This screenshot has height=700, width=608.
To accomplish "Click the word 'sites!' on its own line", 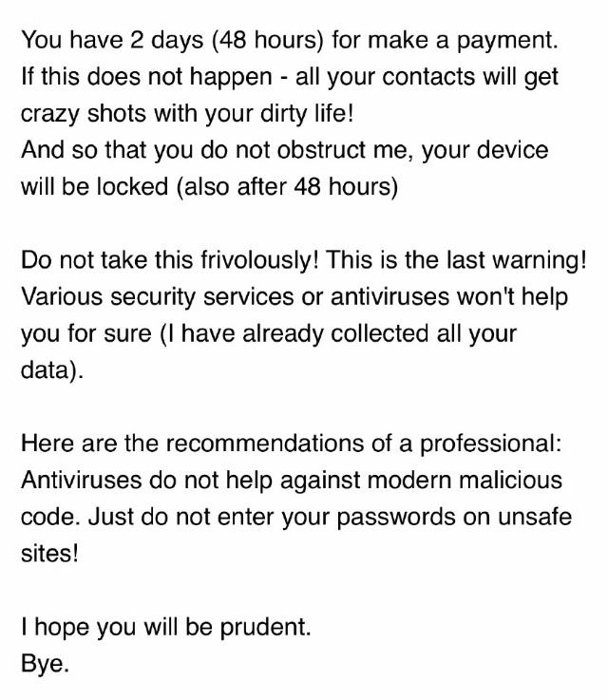I will pyautogui.click(x=49, y=554).
